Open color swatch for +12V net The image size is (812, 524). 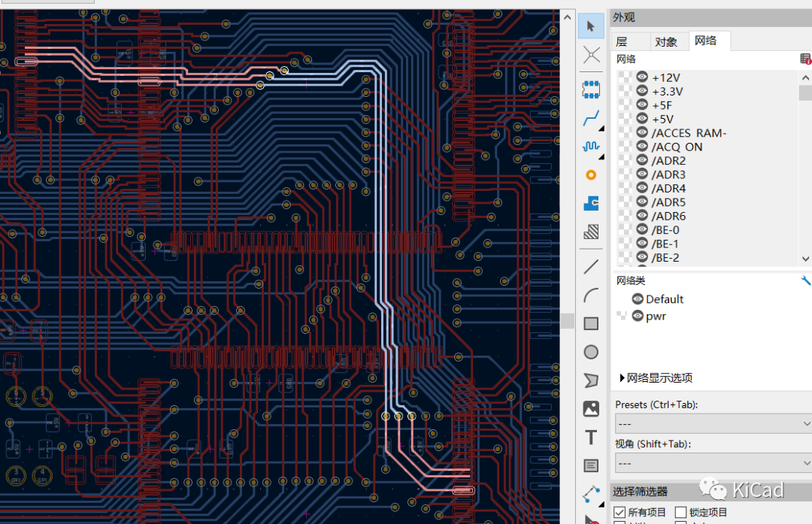click(x=625, y=77)
